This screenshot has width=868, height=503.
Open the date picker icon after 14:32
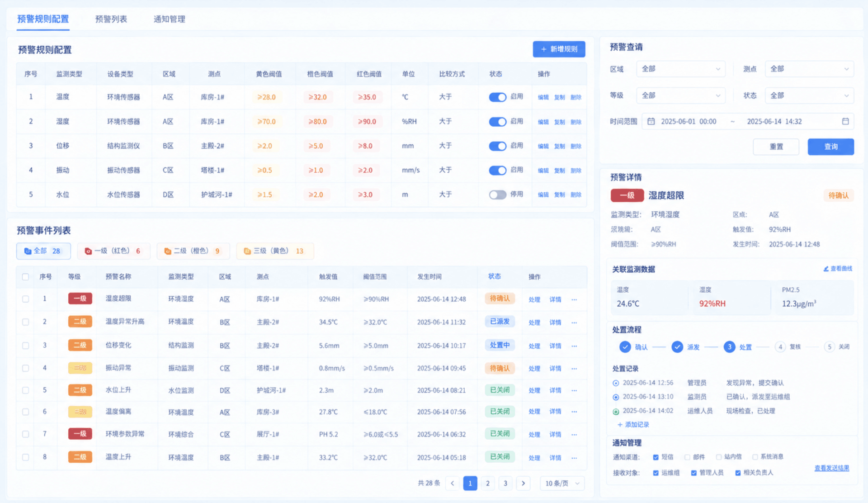[845, 121]
